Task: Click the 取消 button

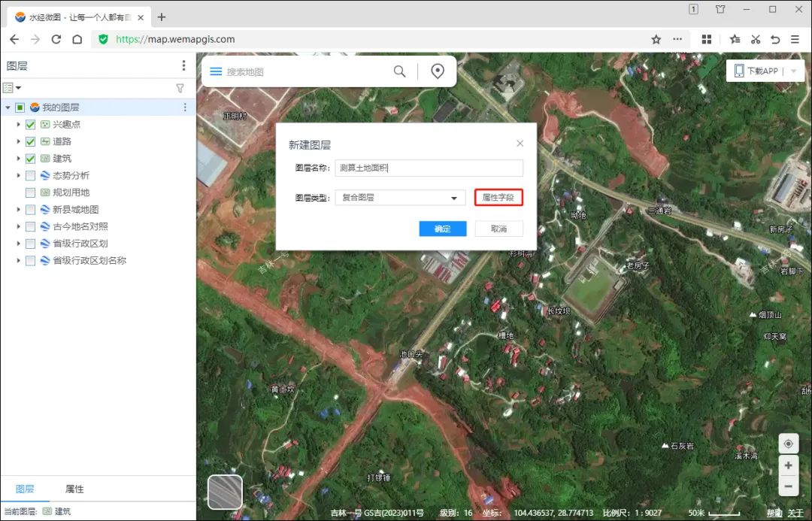Action: coord(498,229)
